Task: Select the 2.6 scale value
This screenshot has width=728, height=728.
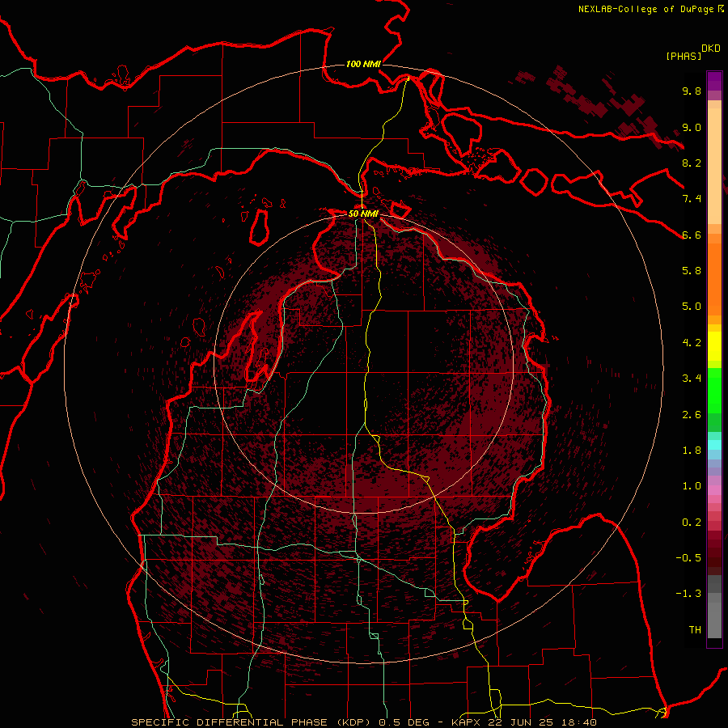Action: click(x=692, y=415)
